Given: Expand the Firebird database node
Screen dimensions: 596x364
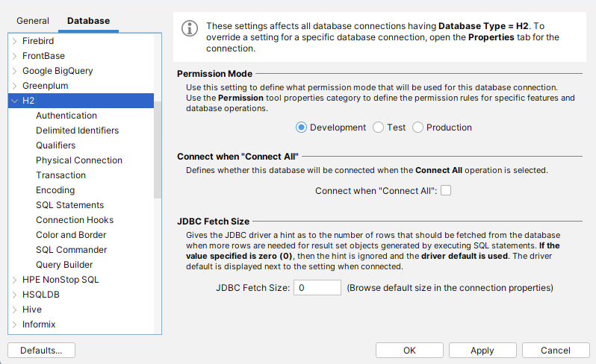Looking at the screenshot, I should click(15, 41).
